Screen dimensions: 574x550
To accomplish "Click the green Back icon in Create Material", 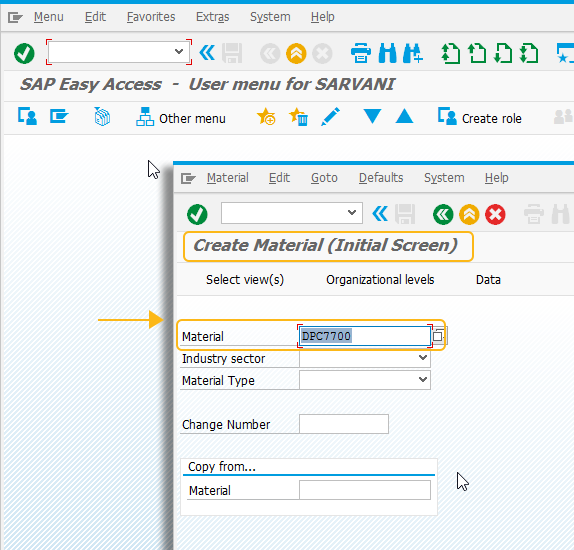I will pos(443,214).
